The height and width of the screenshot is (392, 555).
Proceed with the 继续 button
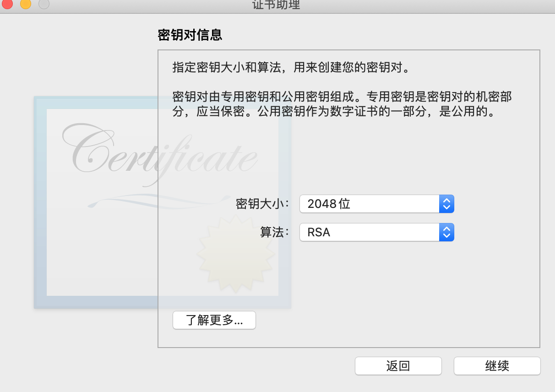click(497, 366)
